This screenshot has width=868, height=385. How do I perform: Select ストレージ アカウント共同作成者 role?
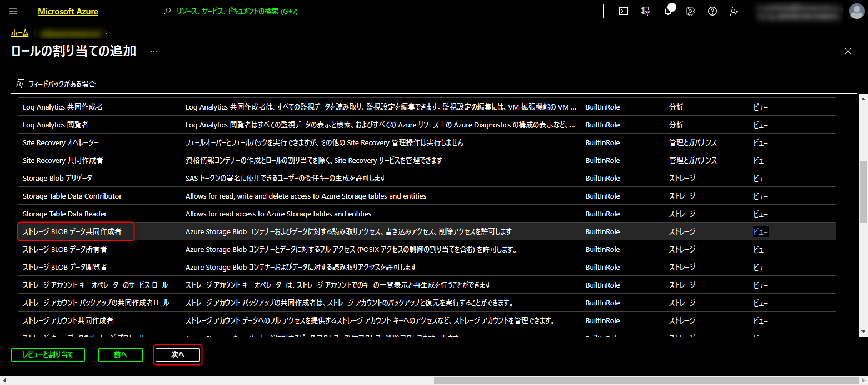68,320
